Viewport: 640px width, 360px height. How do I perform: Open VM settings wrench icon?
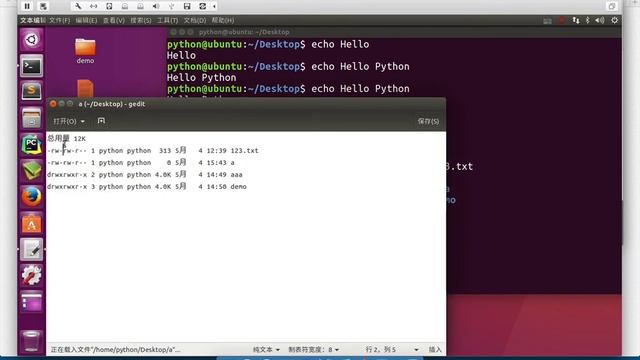78,6
